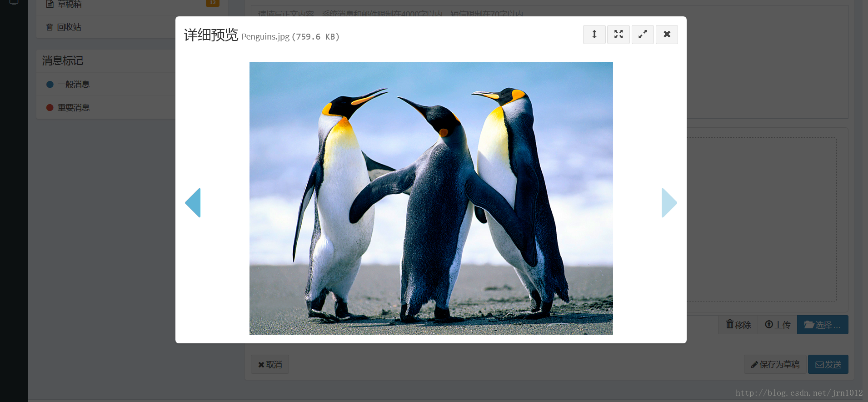The image size is (868, 402).
Task: Toggle fullscreen preview mode
Action: pyautogui.click(x=618, y=35)
